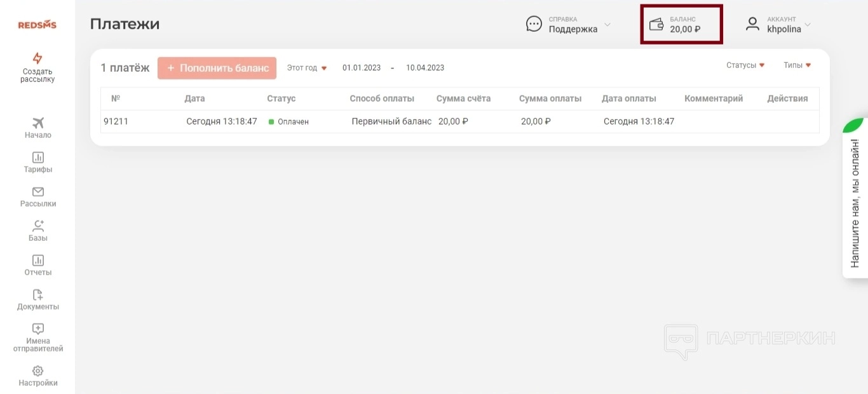Go to Отчеты menu label
This screenshot has height=394, width=868.
38,273
